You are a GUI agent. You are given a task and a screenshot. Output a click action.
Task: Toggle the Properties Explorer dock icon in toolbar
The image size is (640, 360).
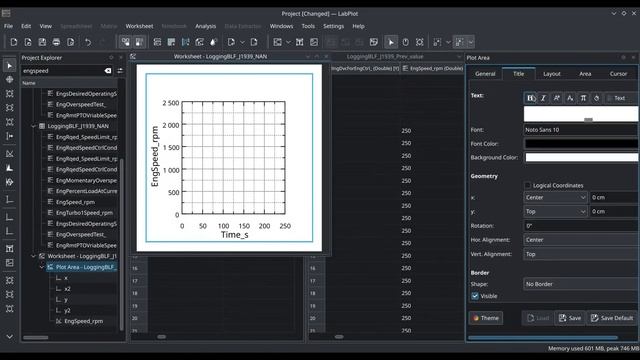pos(140,42)
